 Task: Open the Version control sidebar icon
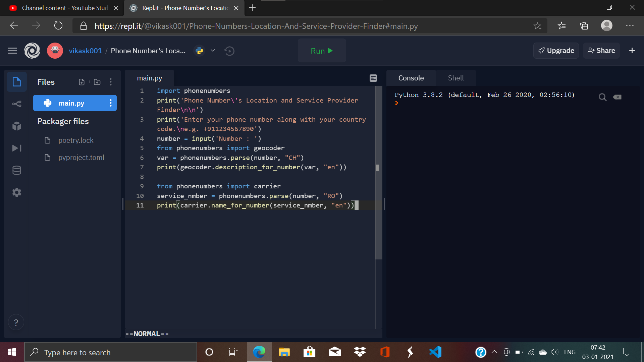click(17, 104)
